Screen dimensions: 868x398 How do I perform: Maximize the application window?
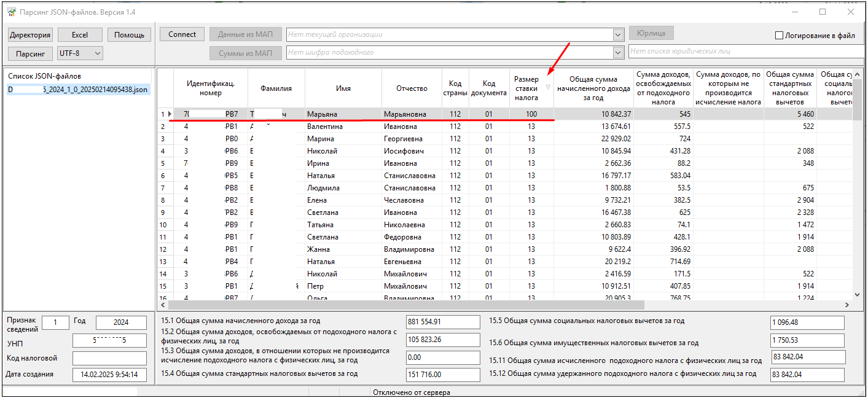point(823,12)
